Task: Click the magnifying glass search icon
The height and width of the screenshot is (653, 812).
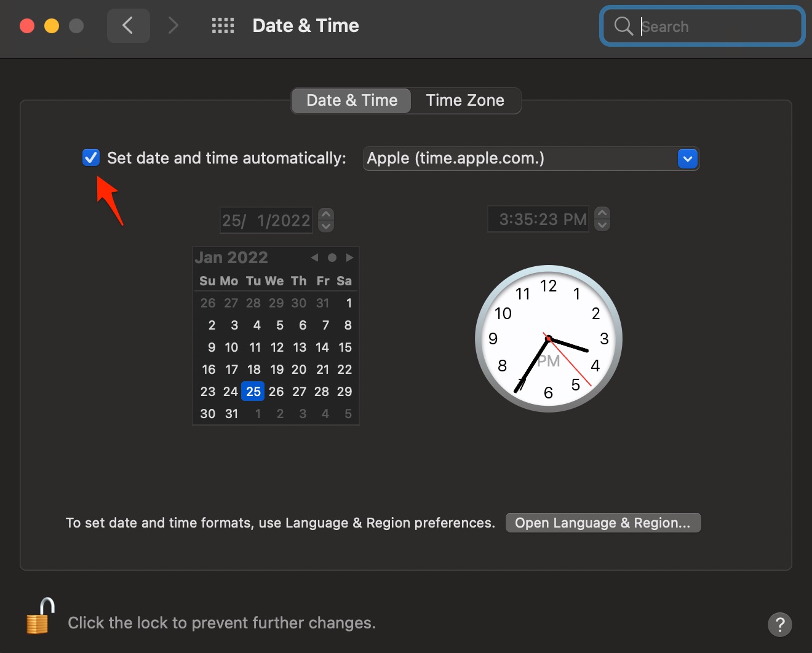Action: [623, 26]
